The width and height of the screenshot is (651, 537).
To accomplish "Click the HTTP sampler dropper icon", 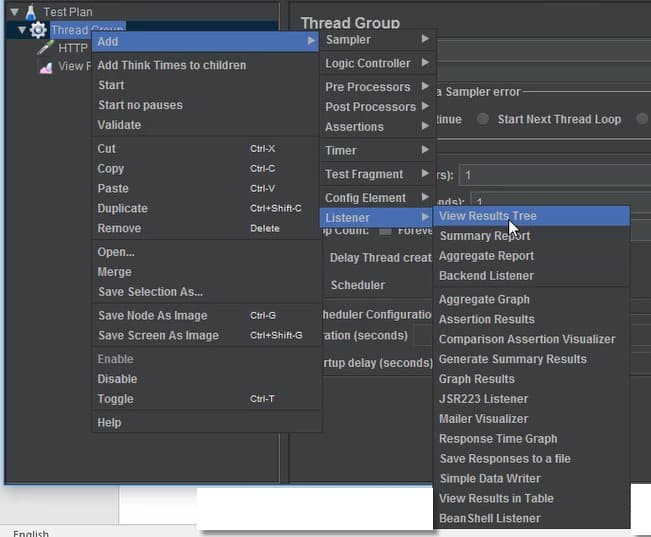I will pyautogui.click(x=45, y=48).
